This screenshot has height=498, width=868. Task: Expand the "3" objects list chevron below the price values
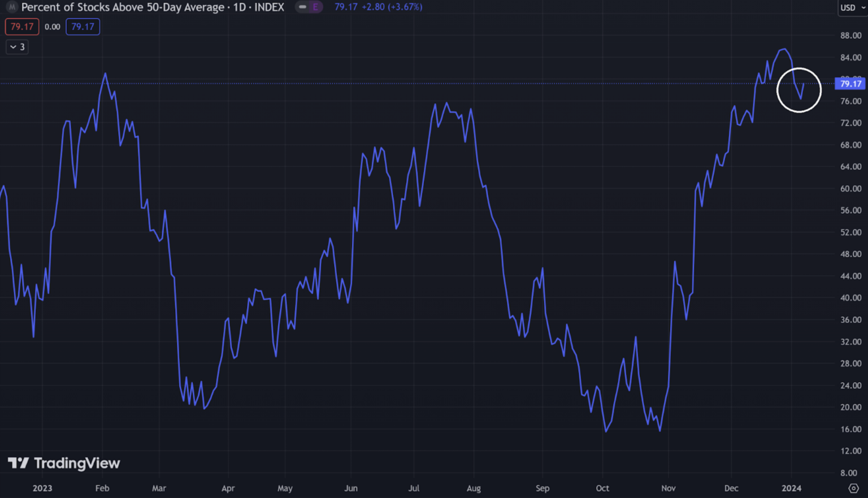(17, 47)
